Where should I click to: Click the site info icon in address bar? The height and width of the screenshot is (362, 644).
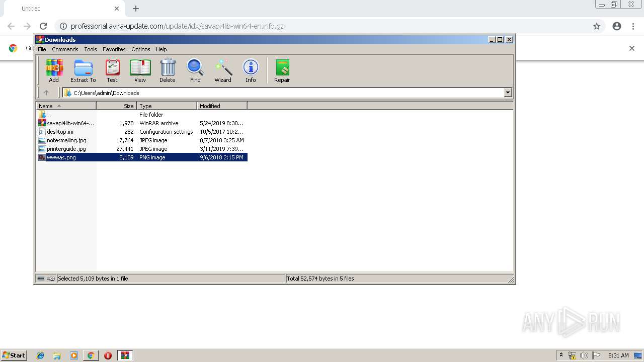pos(62,26)
